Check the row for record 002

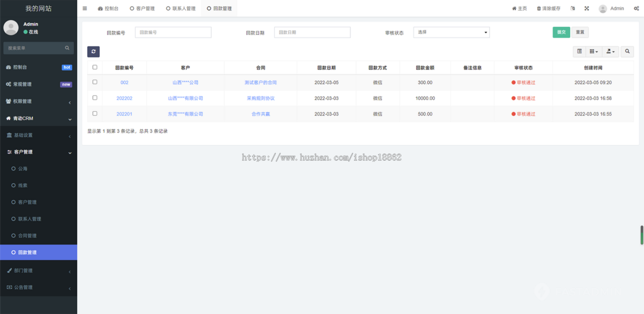pyautogui.click(x=96, y=83)
